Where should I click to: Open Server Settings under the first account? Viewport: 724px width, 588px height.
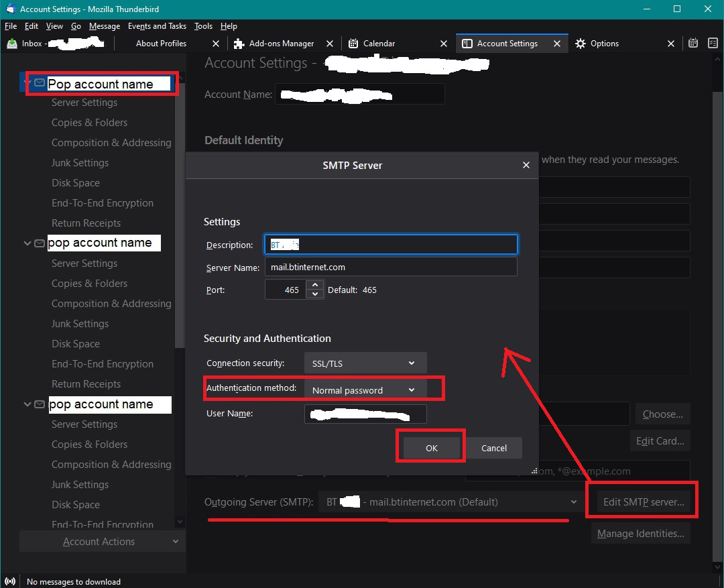pos(84,103)
